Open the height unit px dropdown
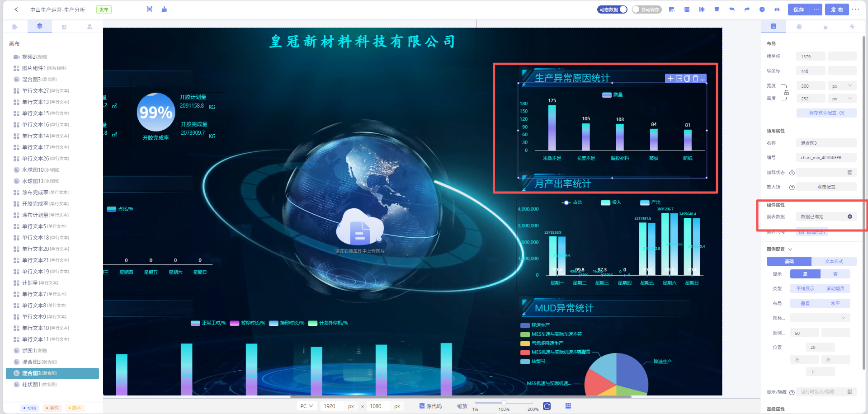This screenshot has height=414, width=868. tap(842, 99)
